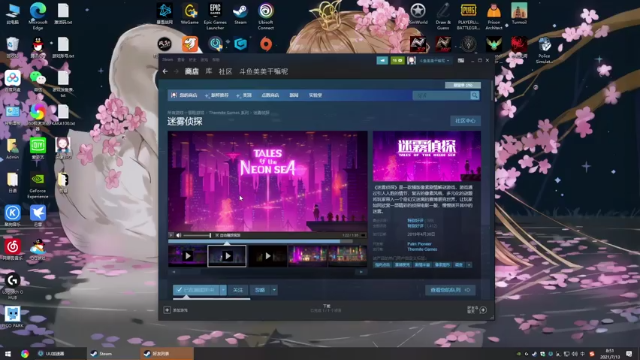Open the Police Simulator desktop icon
The height and width of the screenshot is (360, 640).
click(x=544, y=50)
